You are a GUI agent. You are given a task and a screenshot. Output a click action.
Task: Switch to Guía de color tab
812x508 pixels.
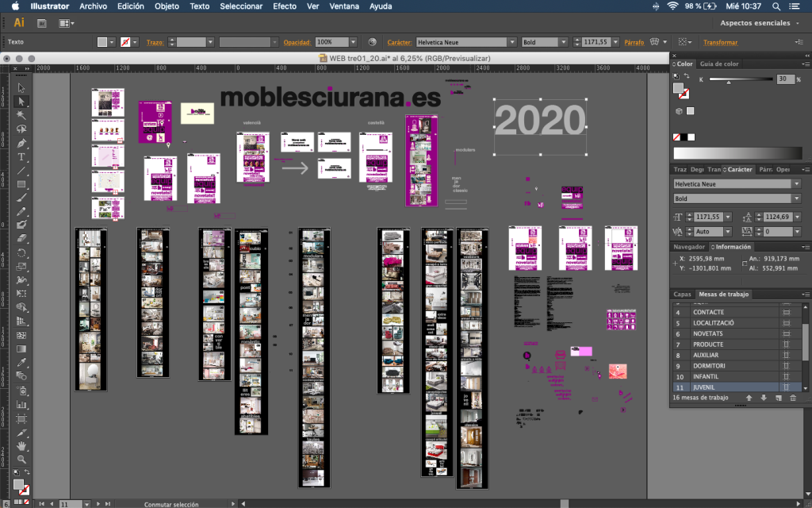tap(719, 63)
